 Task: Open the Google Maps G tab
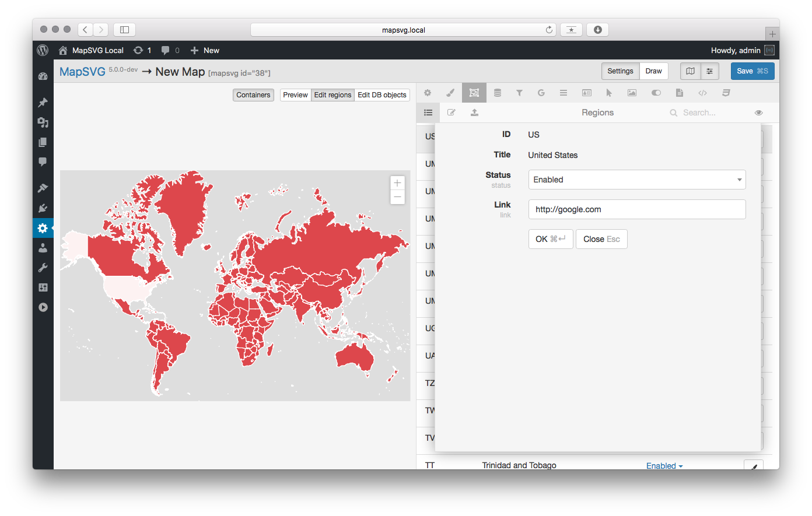[x=541, y=93]
